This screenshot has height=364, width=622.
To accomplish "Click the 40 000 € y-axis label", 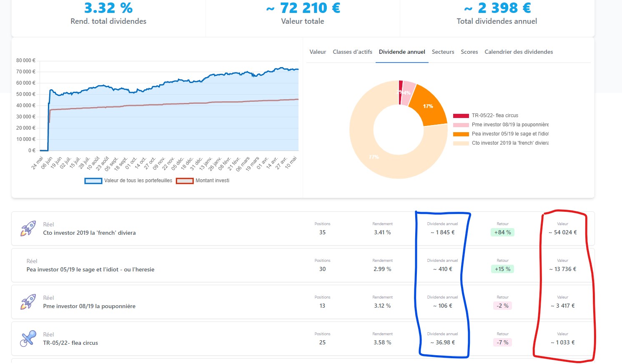I will pos(26,105).
